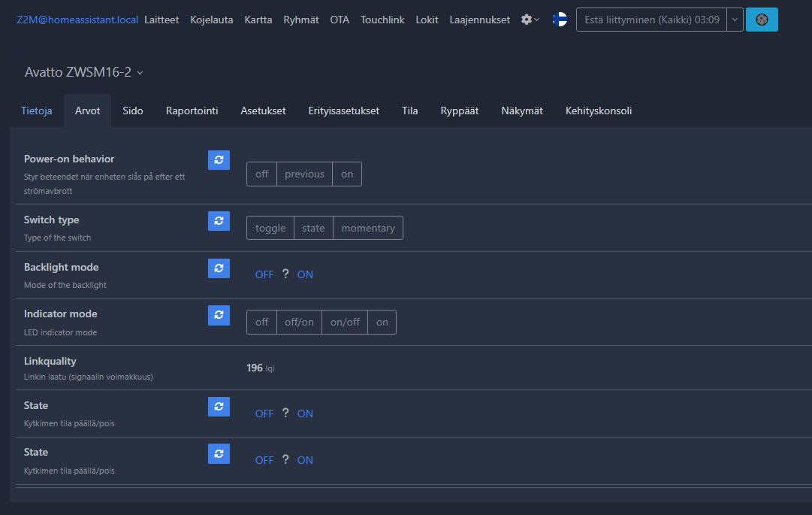Viewport: 812px width, 515px height.
Task: Turn Backlight mode ON
Action: [x=305, y=274]
